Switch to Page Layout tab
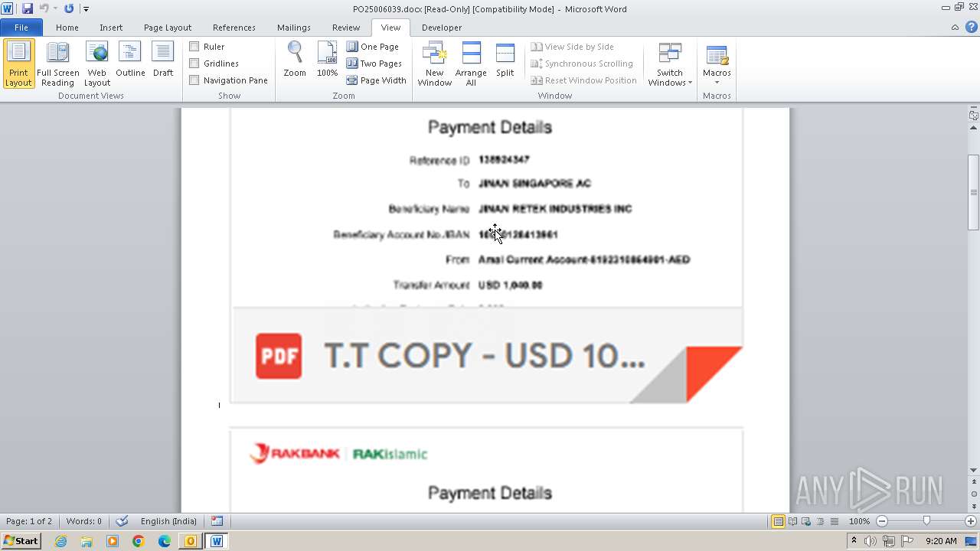The height and width of the screenshot is (551, 980). point(168,28)
